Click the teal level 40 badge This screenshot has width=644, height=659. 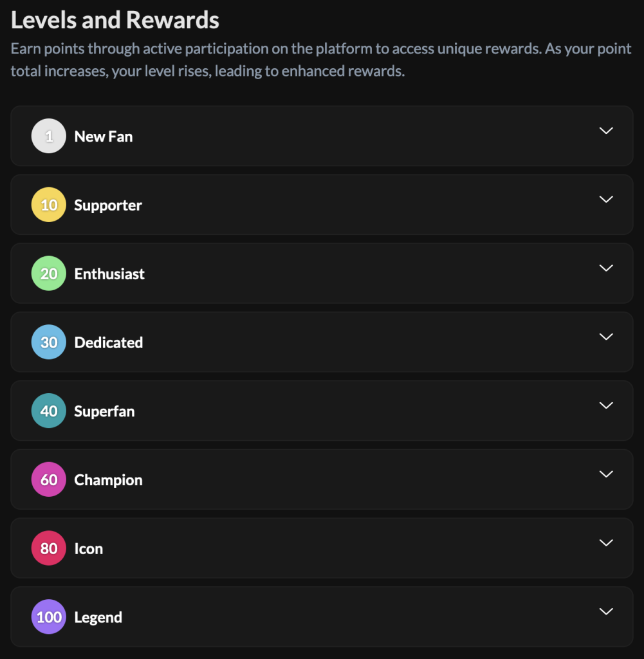[49, 411]
